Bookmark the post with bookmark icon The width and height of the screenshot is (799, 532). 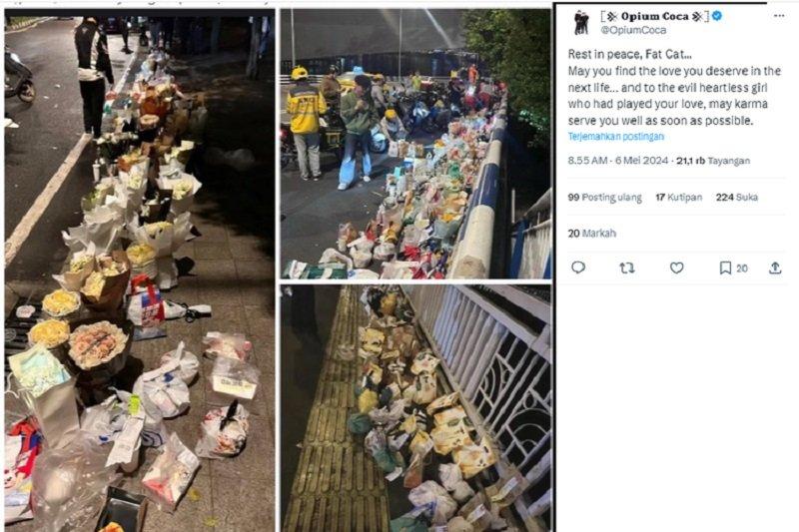(x=725, y=267)
